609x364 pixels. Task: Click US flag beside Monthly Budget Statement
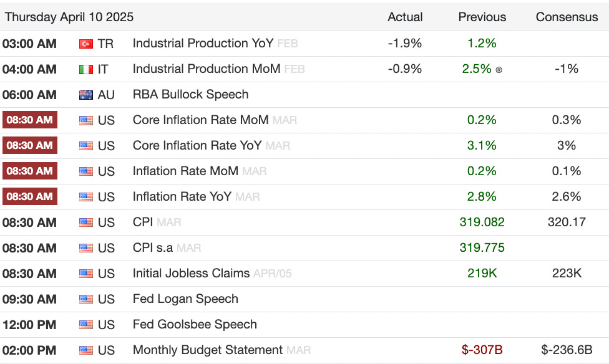pyautogui.click(x=86, y=350)
